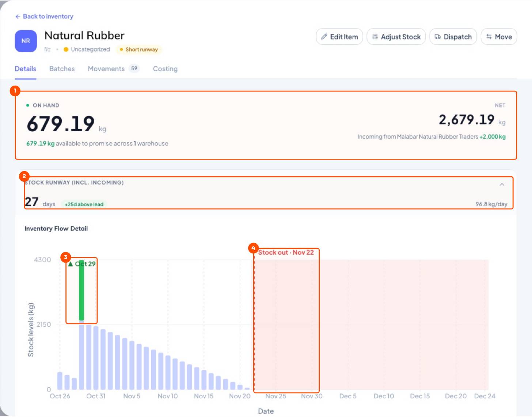Click the Dec 24 axis label
This screenshot has width=532, height=417.
pos(484,396)
